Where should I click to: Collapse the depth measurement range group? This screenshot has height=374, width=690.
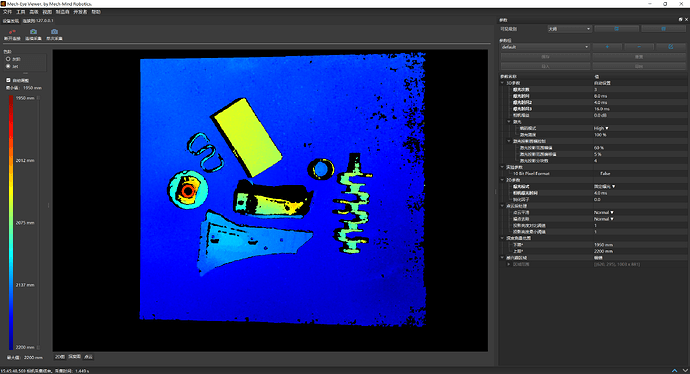pos(502,238)
